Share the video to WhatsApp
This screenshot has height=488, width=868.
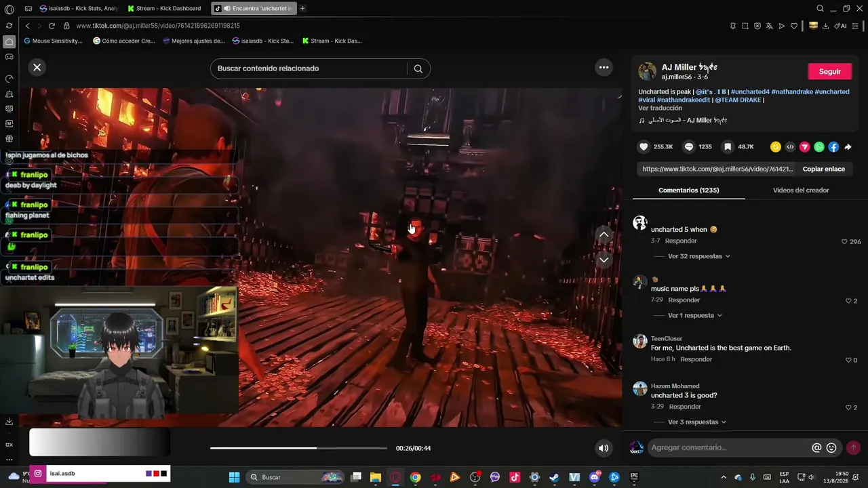(819, 146)
